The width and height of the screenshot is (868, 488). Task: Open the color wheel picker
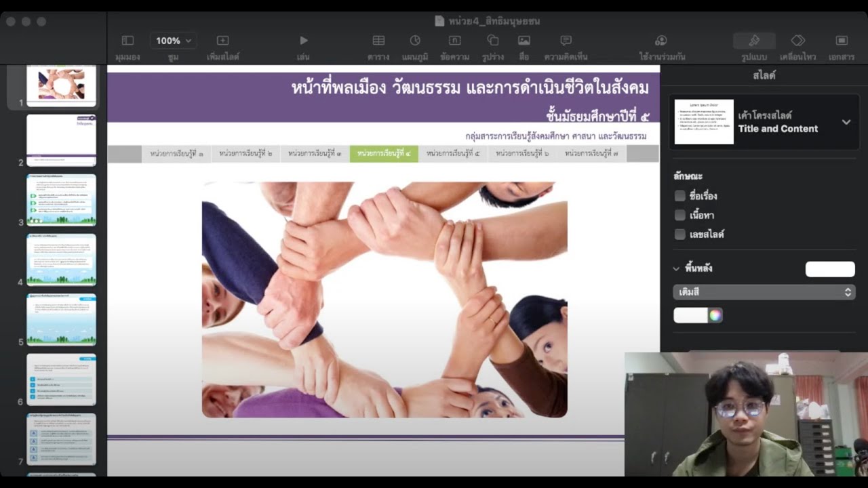point(715,315)
